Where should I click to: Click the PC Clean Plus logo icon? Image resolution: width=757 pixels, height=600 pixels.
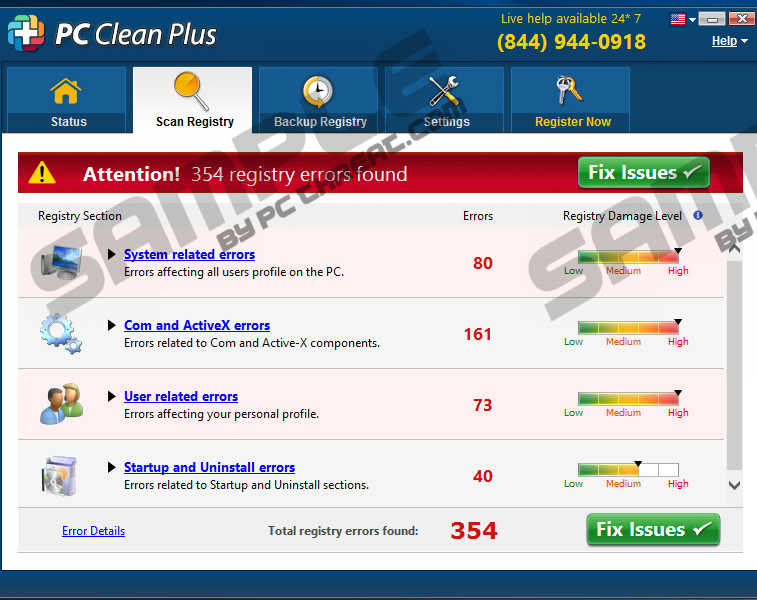tap(25, 32)
